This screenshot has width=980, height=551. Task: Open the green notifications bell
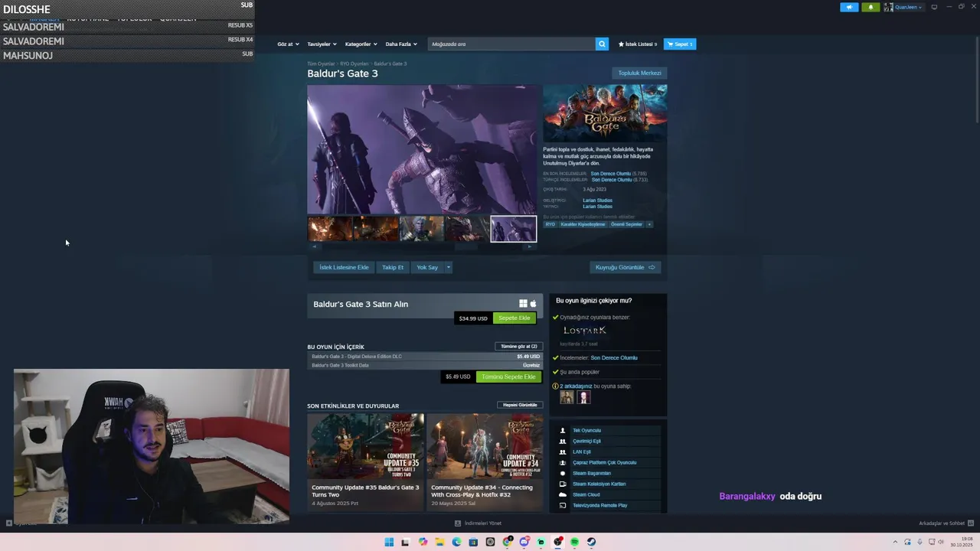[x=871, y=7]
